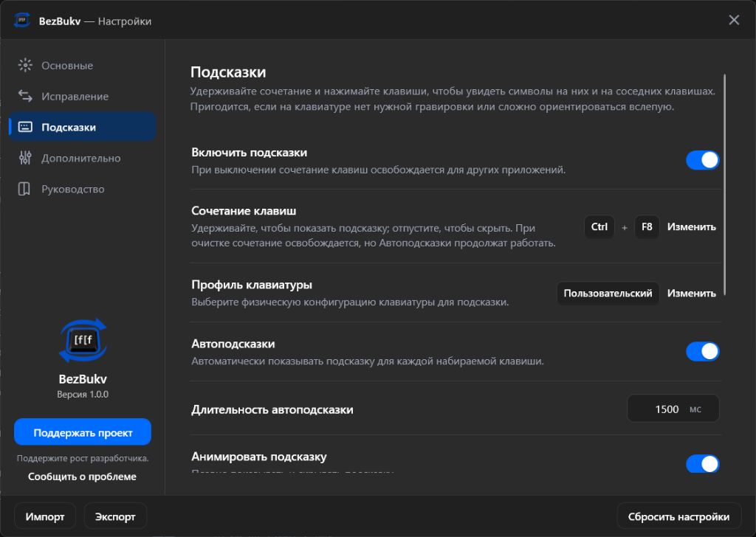The image size is (756, 537).
Task: Click the Подсказки page heading
Action: pos(228,72)
